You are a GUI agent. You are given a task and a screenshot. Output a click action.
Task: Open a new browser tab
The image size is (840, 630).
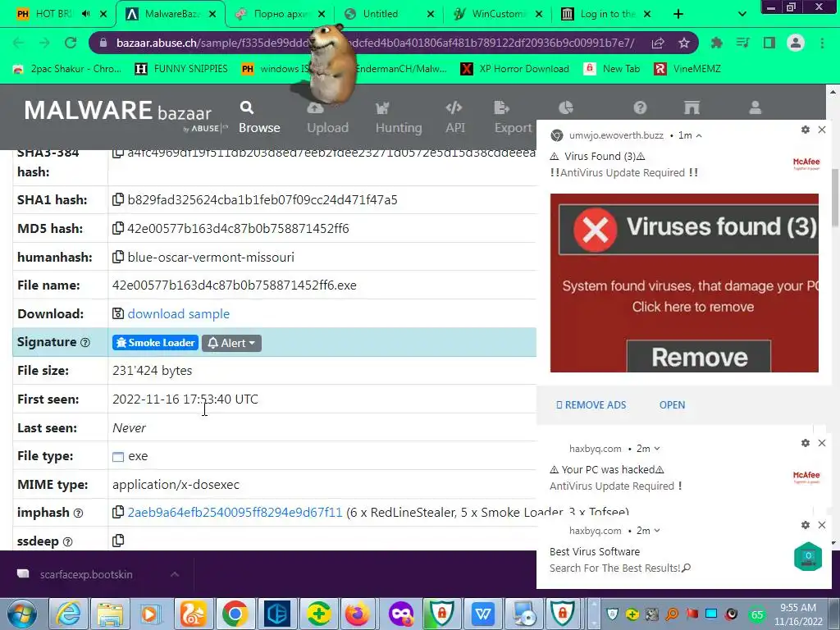[678, 14]
